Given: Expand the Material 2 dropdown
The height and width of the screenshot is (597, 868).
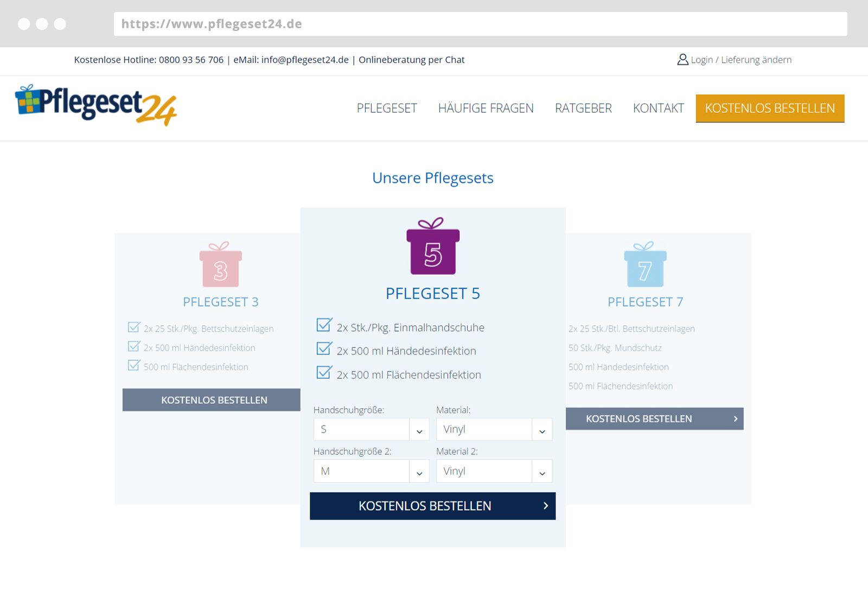Looking at the screenshot, I should click(x=494, y=471).
